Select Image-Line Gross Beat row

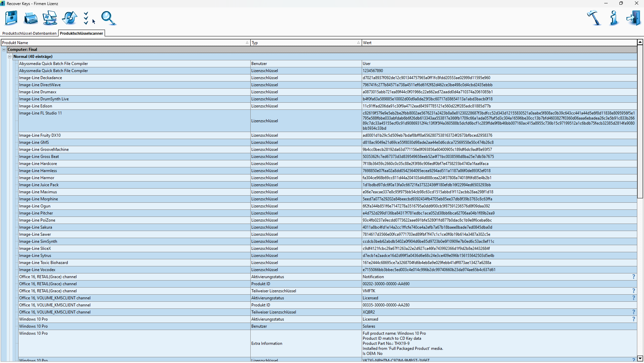328,157
